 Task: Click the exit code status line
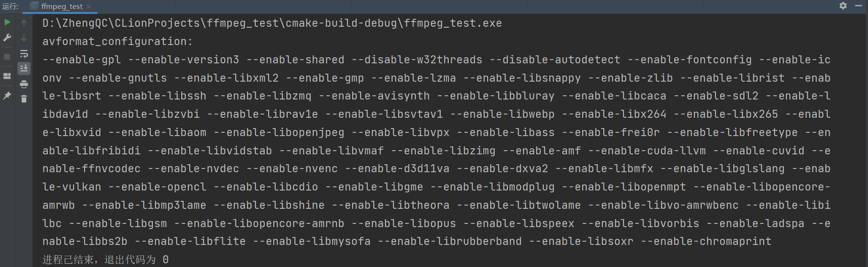pos(106,259)
